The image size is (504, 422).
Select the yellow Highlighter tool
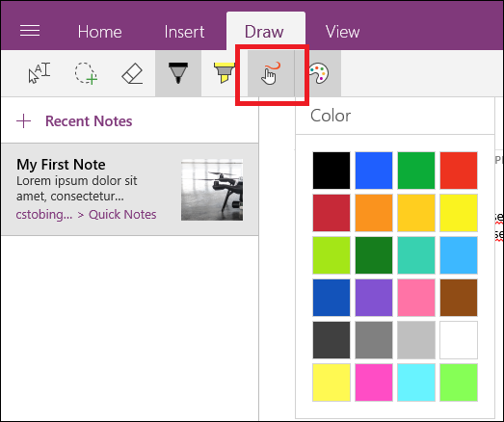click(x=224, y=73)
